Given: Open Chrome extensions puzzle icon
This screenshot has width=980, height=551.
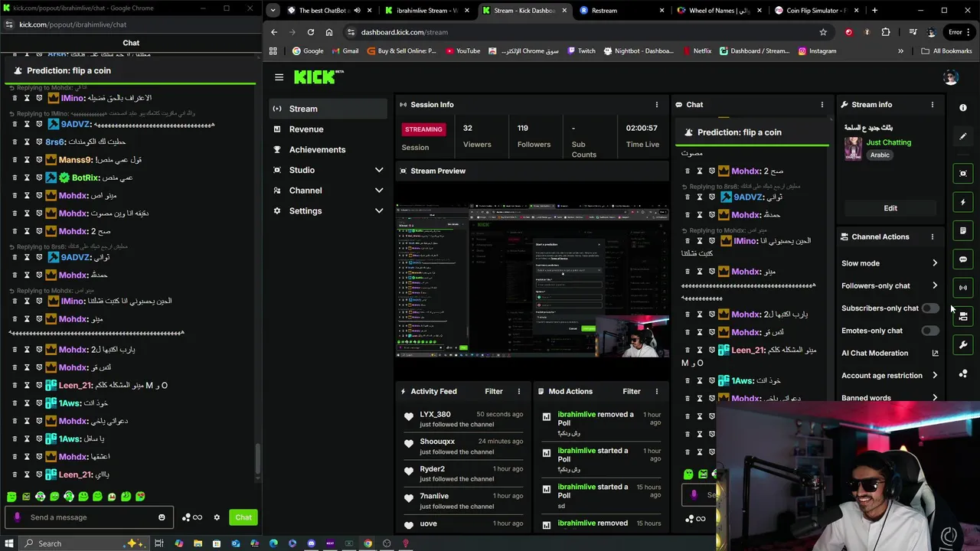Looking at the screenshot, I should (886, 32).
